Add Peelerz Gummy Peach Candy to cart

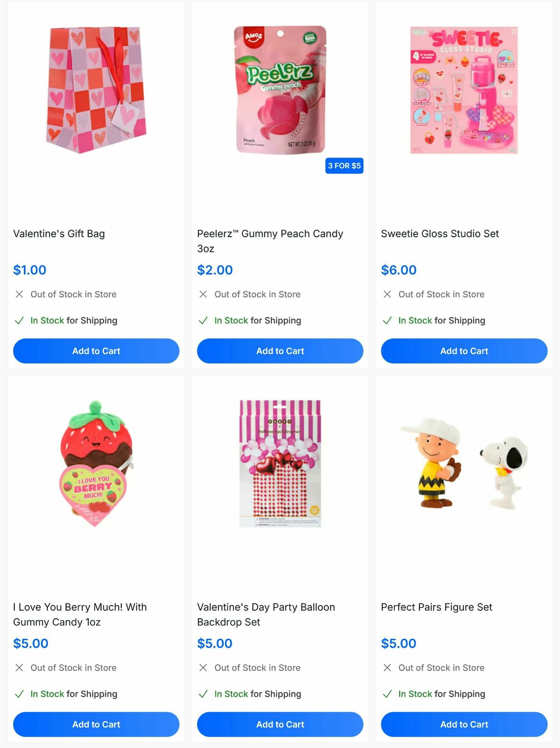[280, 351]
